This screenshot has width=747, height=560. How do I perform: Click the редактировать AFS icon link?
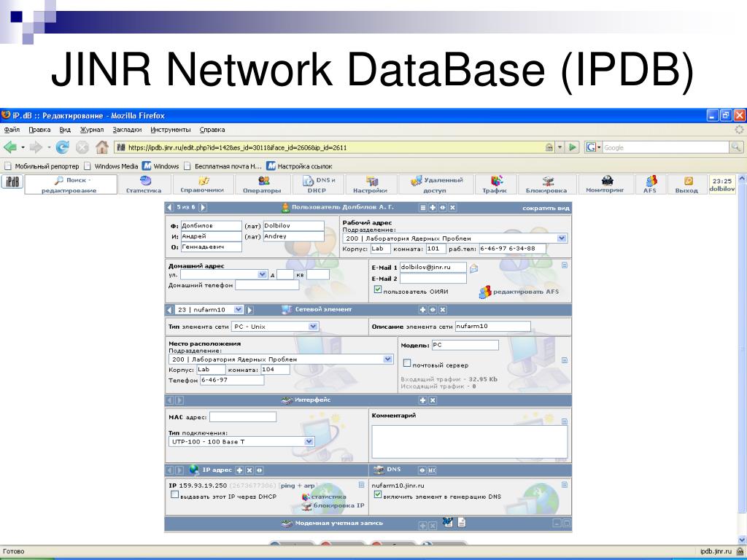[x=519, y=292]
